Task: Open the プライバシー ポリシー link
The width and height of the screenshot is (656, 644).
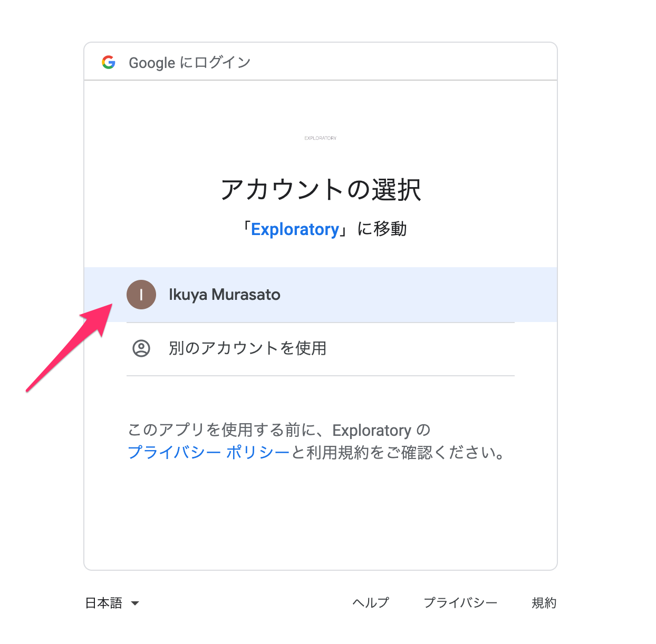Action: 209,452
